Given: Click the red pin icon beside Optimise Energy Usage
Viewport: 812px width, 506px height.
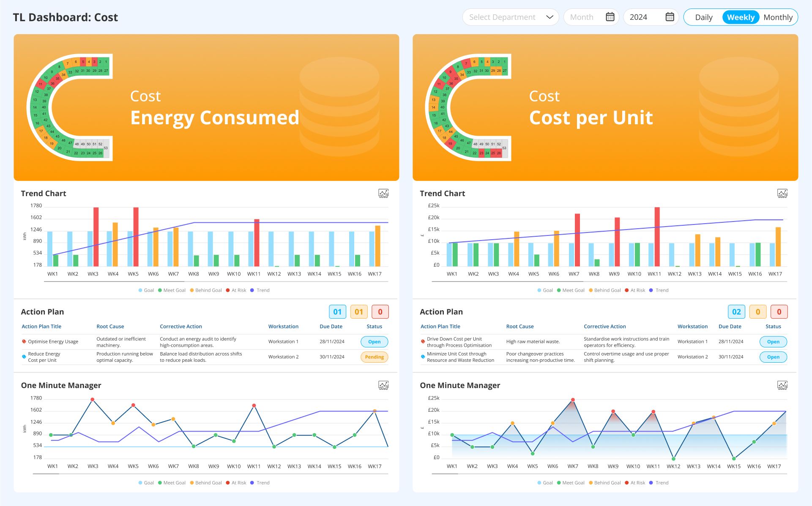Looking at the screenshot, I should (x=24, y=341).
